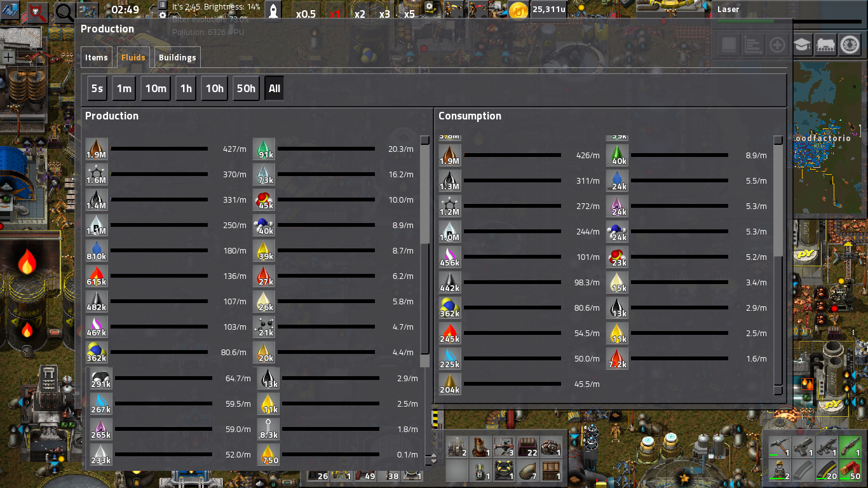Click the 456k magenta fluid in Consumption
The width and height of the screenshot is (868, 488).
click(x=450, y=257)
